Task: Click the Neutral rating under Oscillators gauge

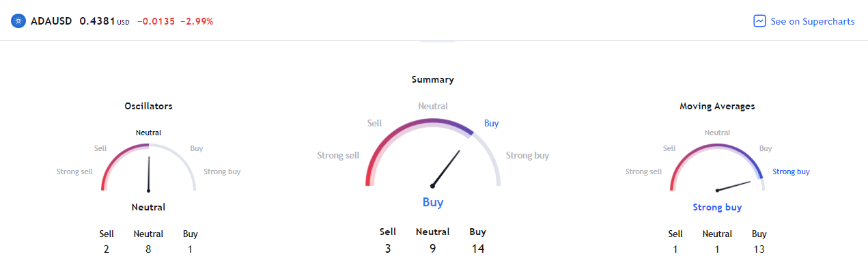Action: tap(148, 207)
